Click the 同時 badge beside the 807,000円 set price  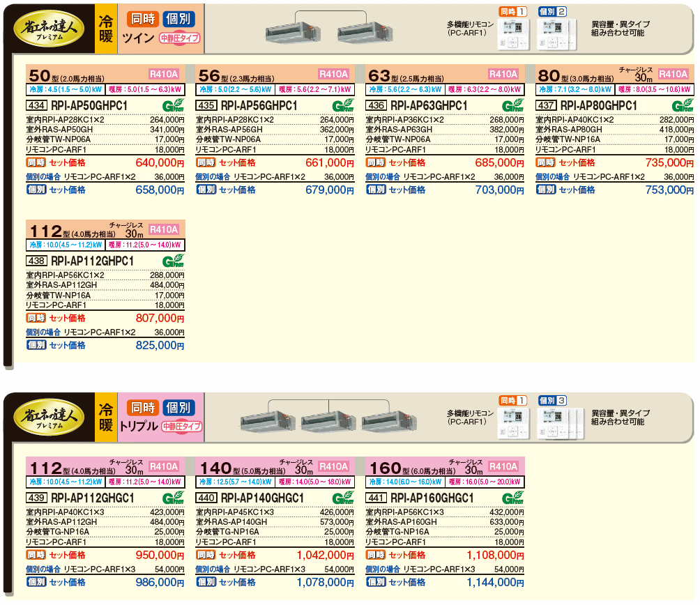pos(36,318)
